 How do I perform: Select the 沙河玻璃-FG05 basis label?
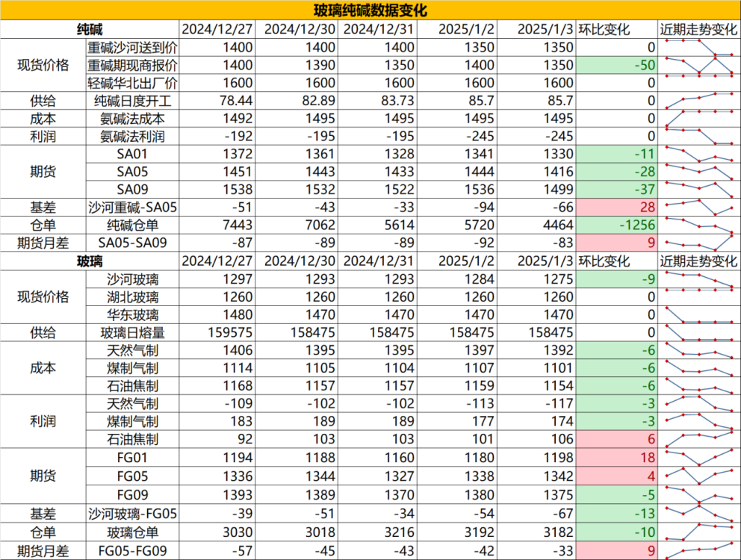(132, 513)
